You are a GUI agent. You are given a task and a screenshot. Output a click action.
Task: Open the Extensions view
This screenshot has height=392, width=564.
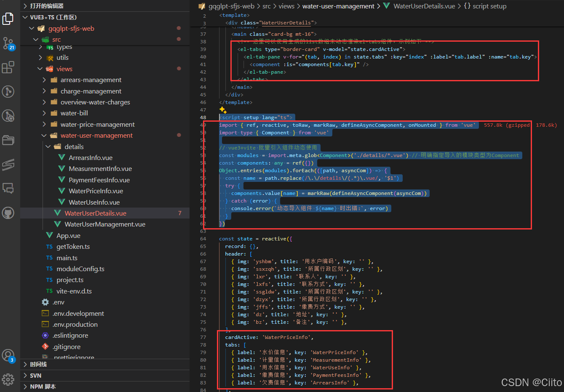[x=8, y=67]
